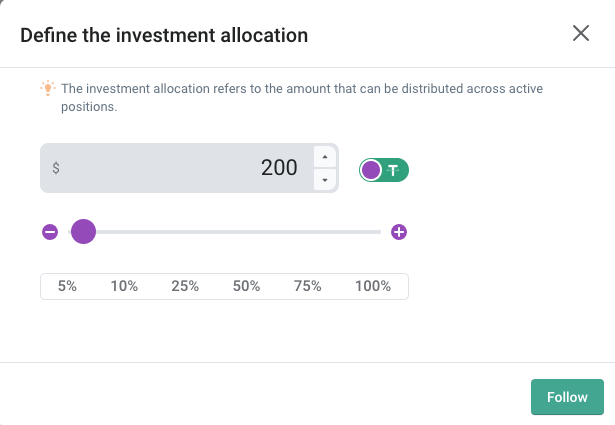The image size is (615, 425).
Task: Increase amount with up stepper arrow
Action: [325, 156]
